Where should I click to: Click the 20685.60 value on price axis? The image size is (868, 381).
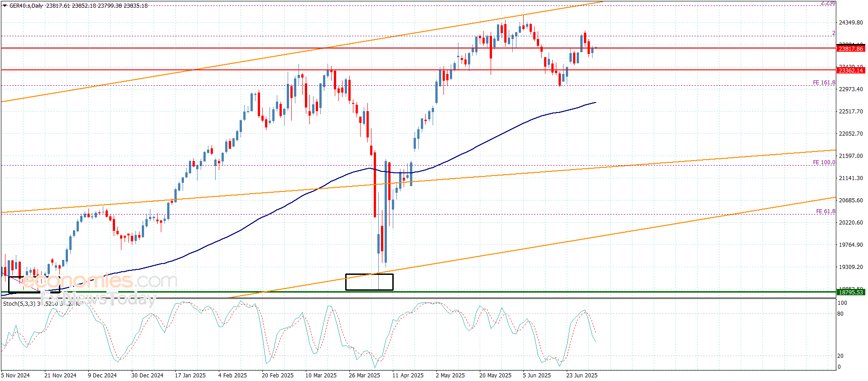[x=851, y=200]
